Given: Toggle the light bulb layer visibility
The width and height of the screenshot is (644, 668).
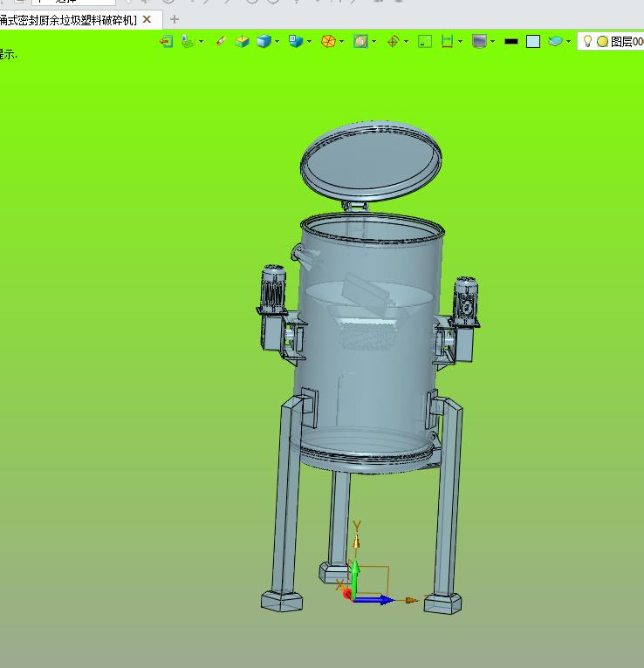Looking at the screenshot, I should [x=587, y=41].
